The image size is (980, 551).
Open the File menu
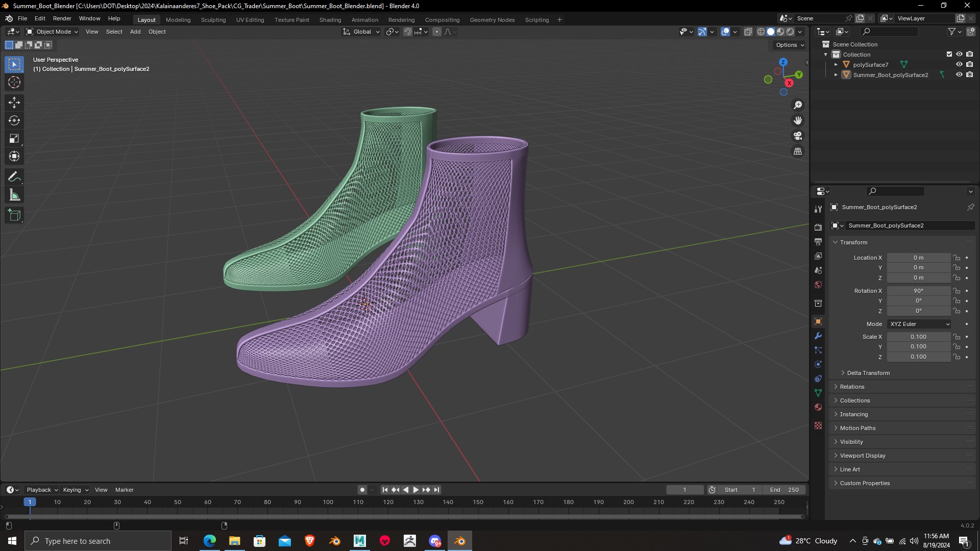pos(22,18)
